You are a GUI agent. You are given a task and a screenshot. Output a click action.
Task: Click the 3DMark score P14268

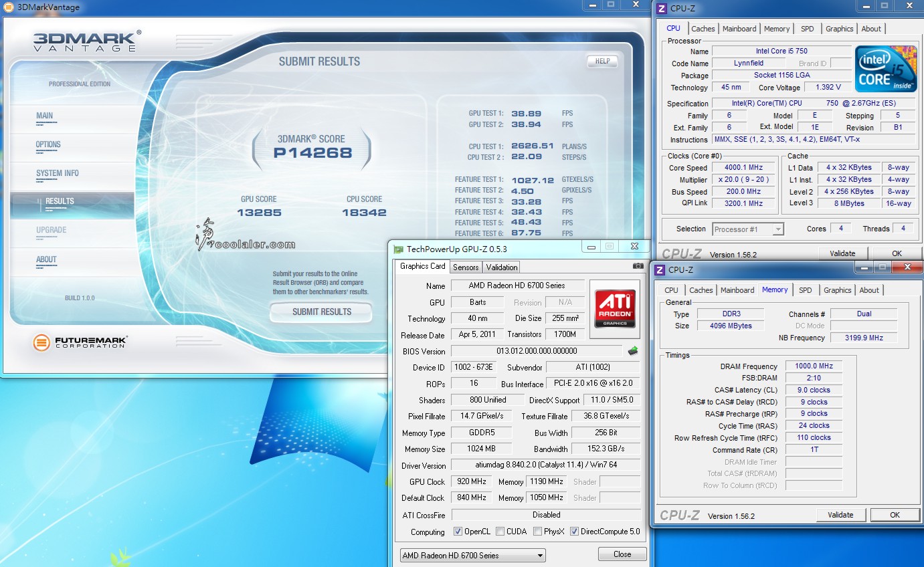312,152
